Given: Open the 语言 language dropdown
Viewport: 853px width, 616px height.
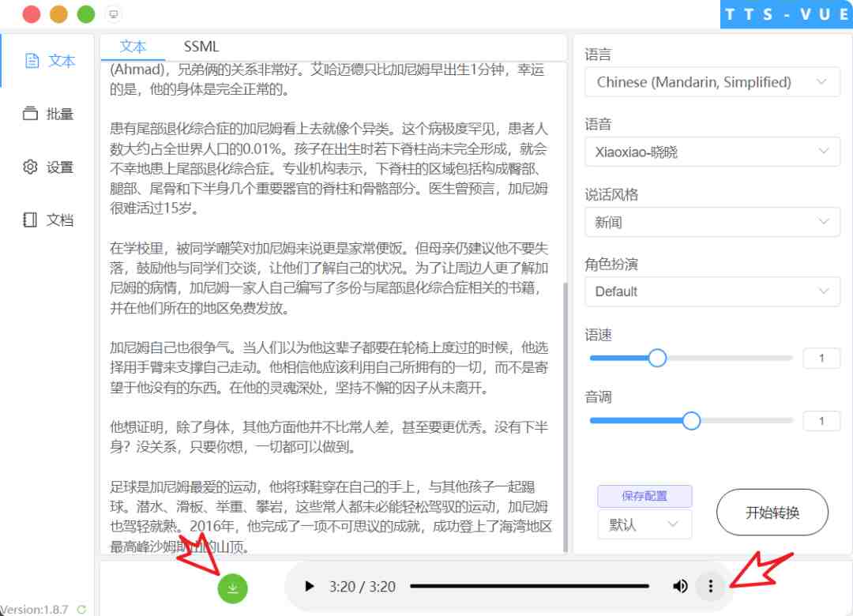Looking at the screenshot, I should click(712, 81).
